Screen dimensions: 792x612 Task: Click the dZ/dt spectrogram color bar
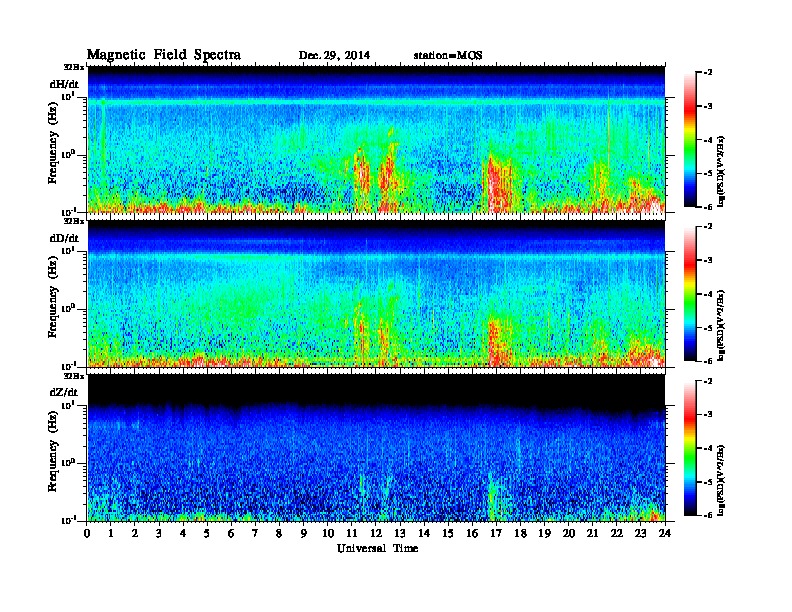pyautogui.click(x=689, y=448)
